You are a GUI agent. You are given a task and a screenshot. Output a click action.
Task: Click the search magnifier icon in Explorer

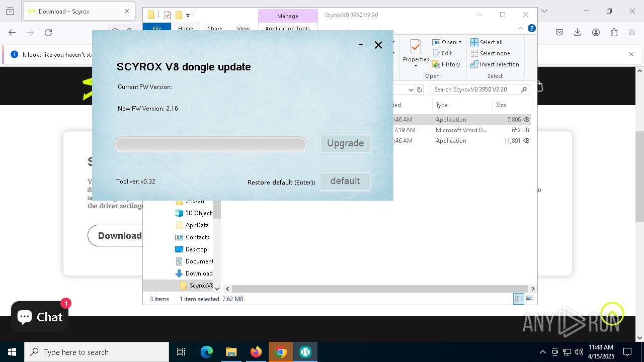(524, 89)
